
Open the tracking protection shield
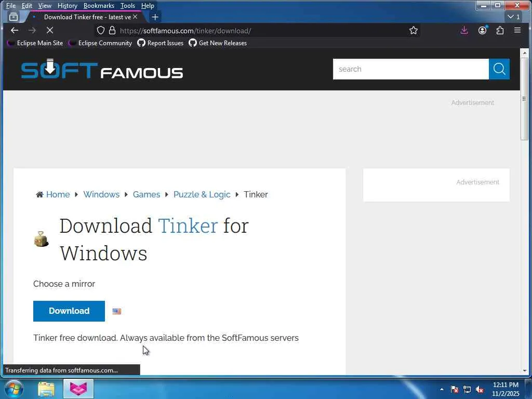[100, 31]
